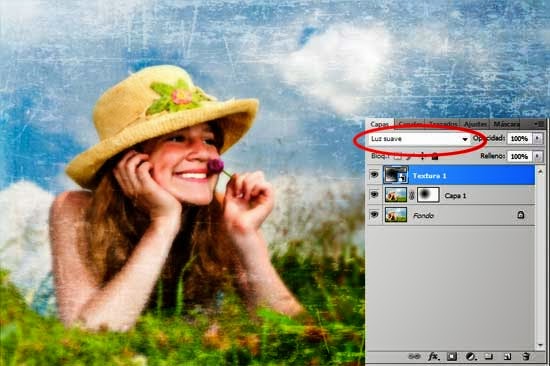Toggle lock all (padlock) in Bloq row

coord(435,156)
